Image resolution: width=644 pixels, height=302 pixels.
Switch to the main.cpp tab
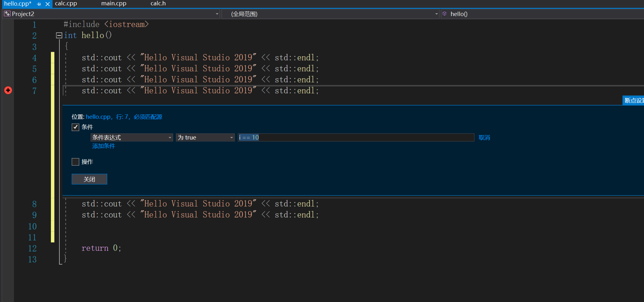[x=114, y=3]
